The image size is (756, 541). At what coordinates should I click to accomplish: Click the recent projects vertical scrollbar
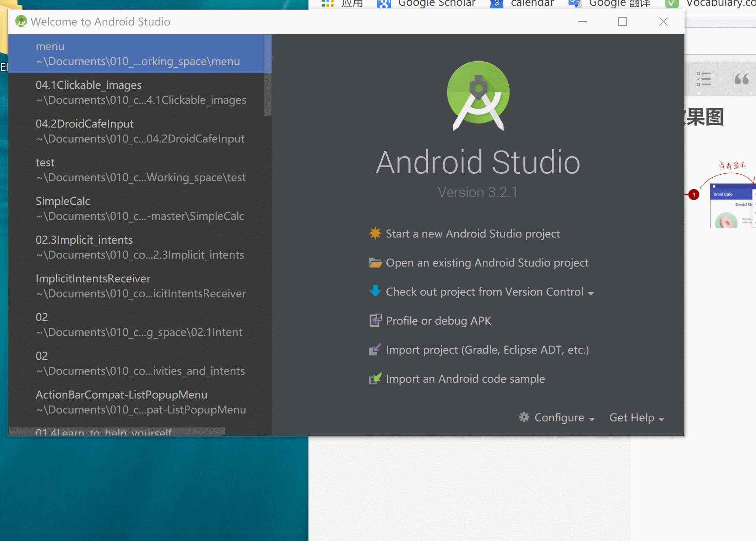point(268,76)
